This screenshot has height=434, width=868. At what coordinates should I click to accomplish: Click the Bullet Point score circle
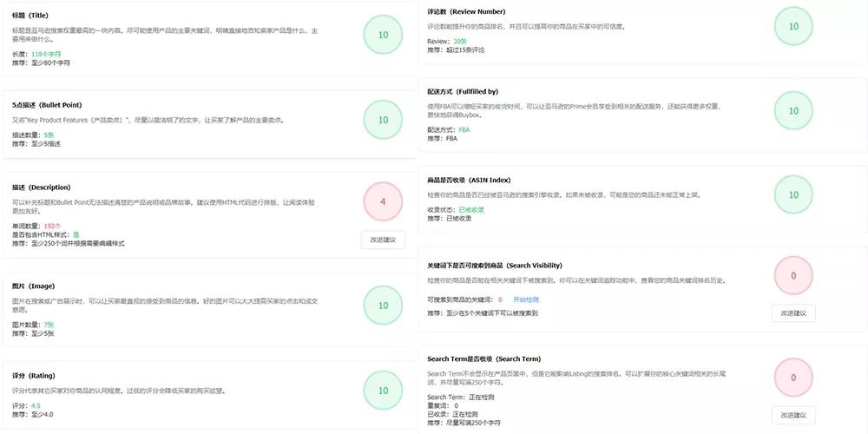point(383,120)
